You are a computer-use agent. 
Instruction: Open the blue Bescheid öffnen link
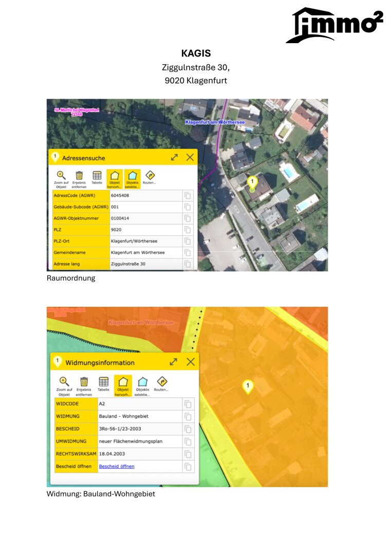click(117, 467)
